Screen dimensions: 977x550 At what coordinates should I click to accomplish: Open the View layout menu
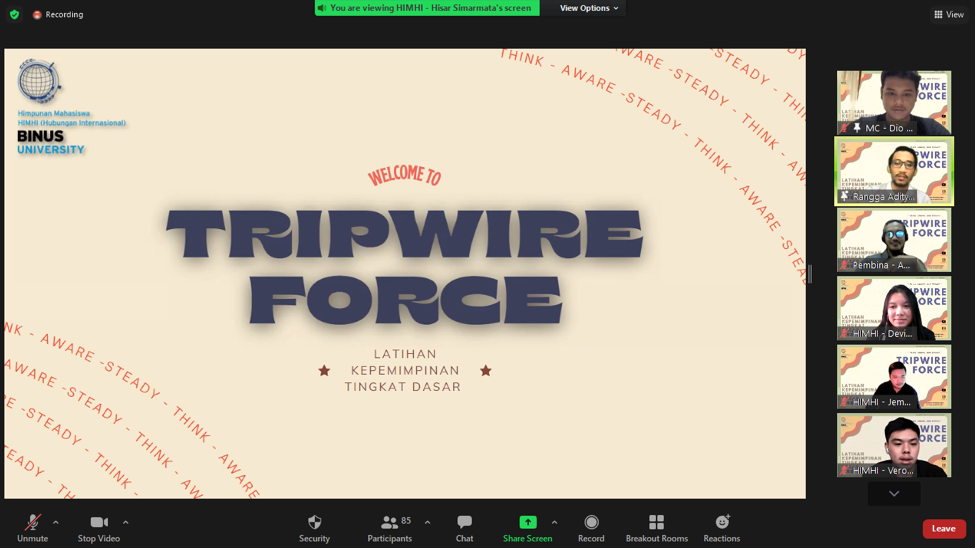(x=948, y=15)
